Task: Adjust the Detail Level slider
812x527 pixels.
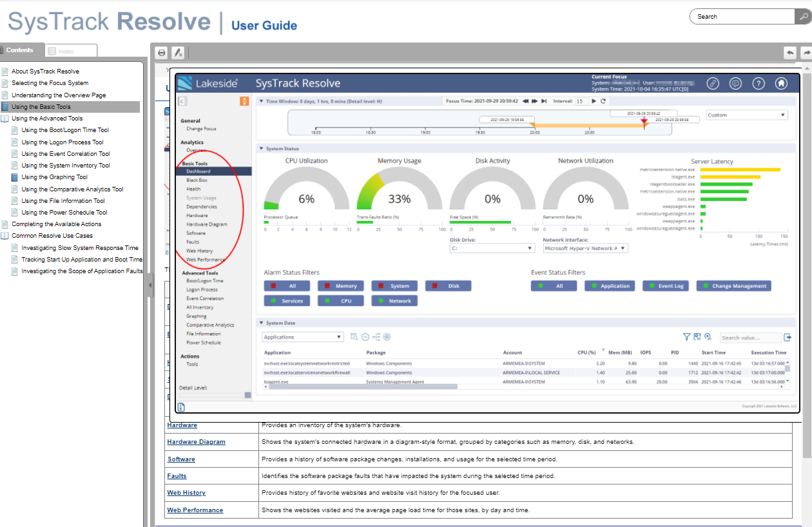Action: pos(248,395)
